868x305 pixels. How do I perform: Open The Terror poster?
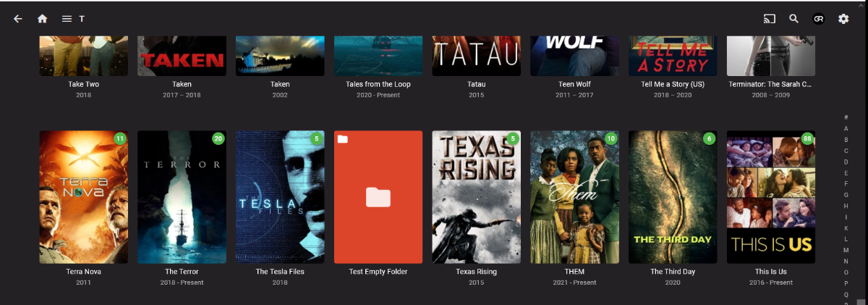[182, 197]
